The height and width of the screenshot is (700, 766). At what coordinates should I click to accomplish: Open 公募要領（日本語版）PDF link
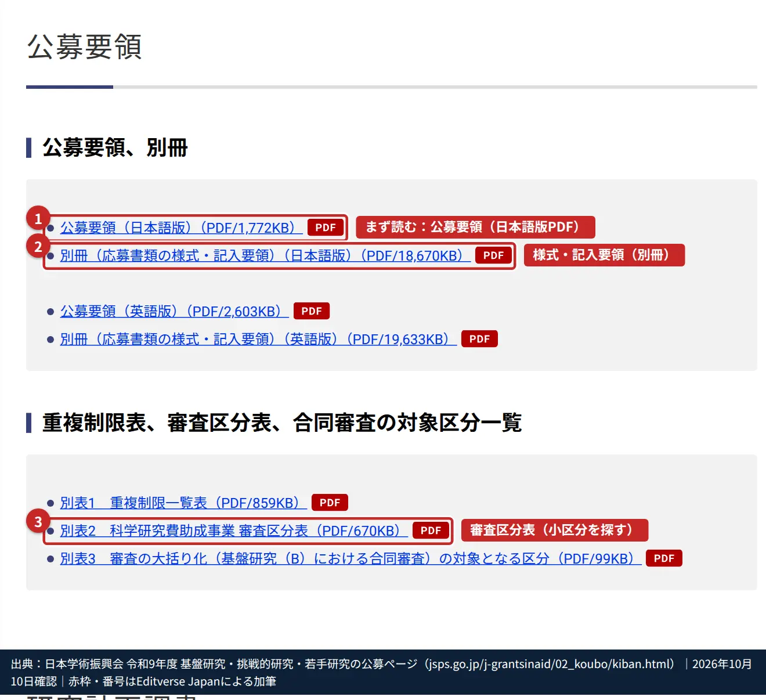[x=181, y=228]
